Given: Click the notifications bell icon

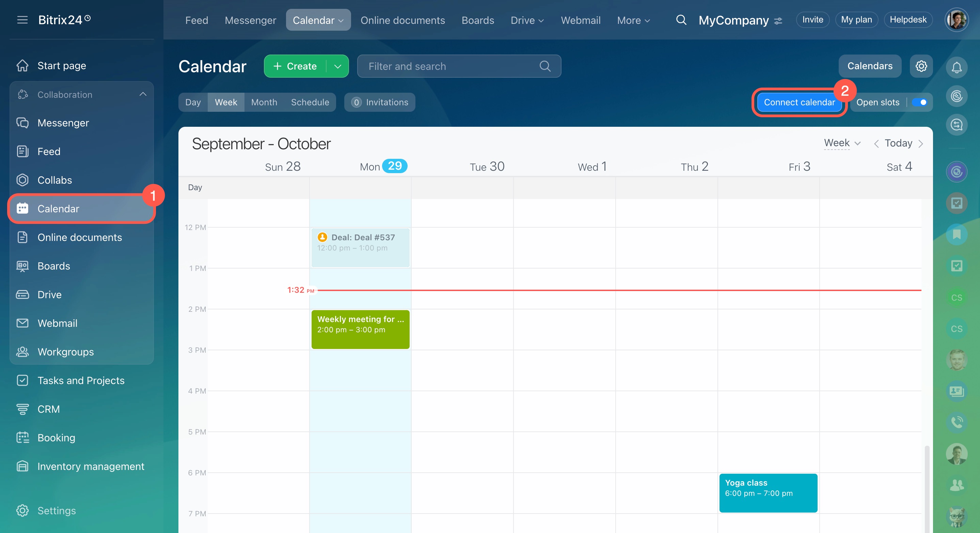Looking at the screenshot, I should click(957, 68).
